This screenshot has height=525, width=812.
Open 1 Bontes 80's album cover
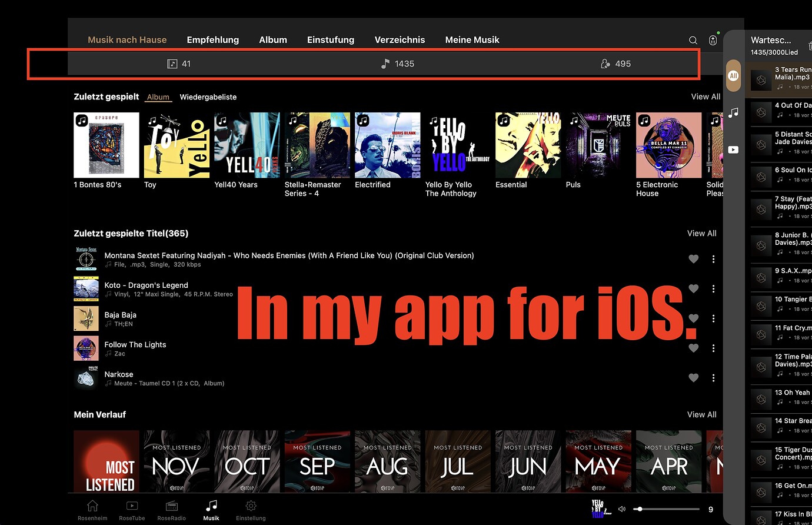(x=107, y=145)
